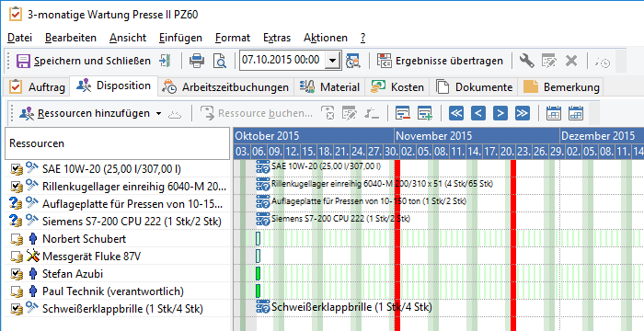Switch to the Arbeitszeitbuchungen tab
Screen dimensions: 644x331
coord(225,87)
